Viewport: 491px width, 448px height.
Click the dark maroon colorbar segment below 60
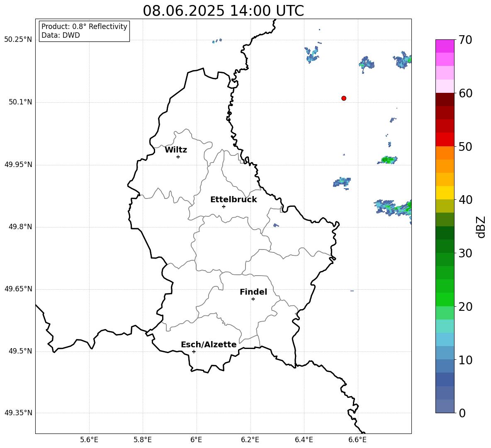[x=445, y=99]
